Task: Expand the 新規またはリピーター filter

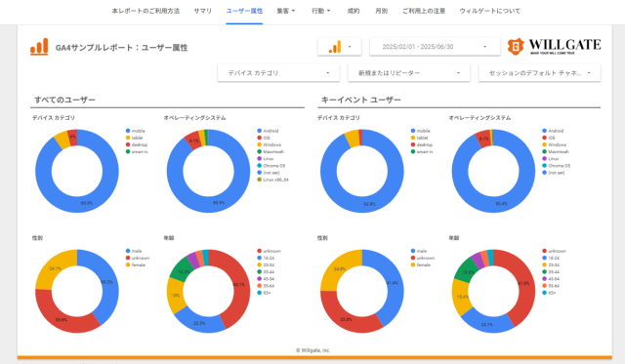Action: click(409, 73)
